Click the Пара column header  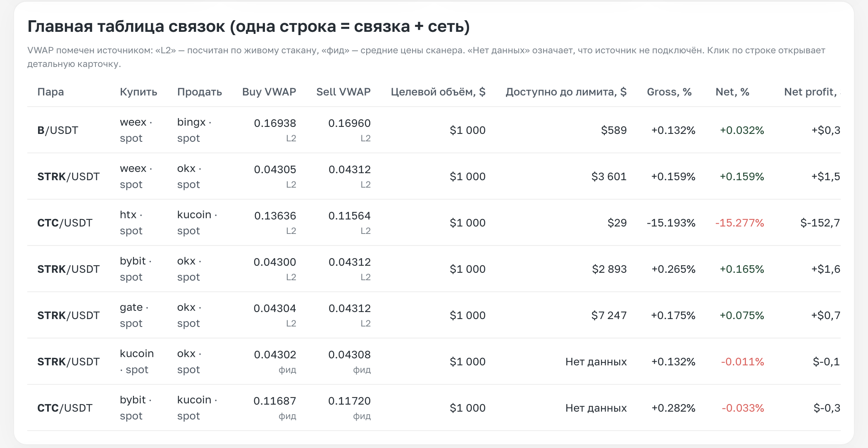click(x=50, y=92)
